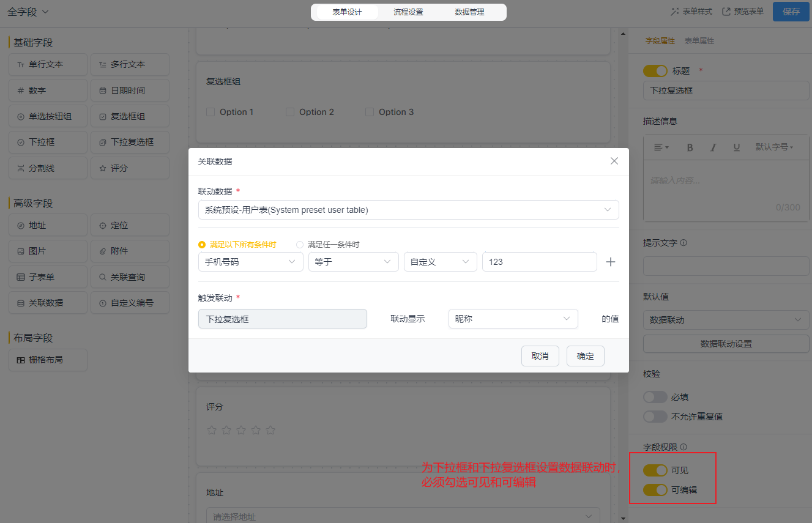Switch to 流程设置 tab

(408, 12)
